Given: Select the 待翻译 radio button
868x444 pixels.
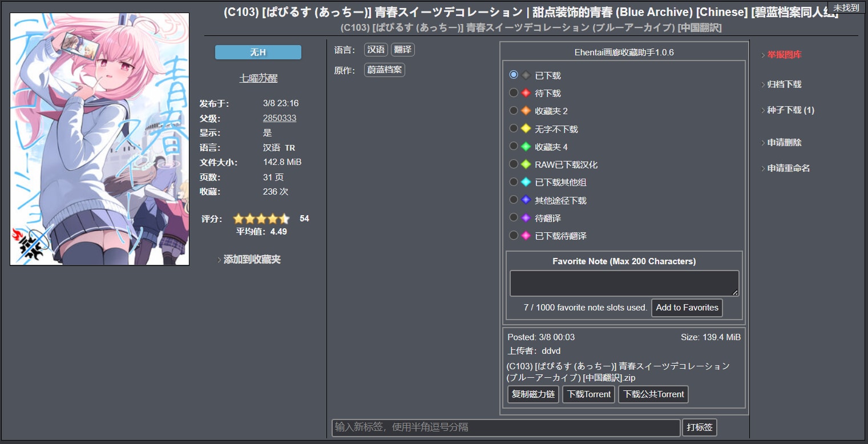Looking at the screenshot, I should point(514,217).
